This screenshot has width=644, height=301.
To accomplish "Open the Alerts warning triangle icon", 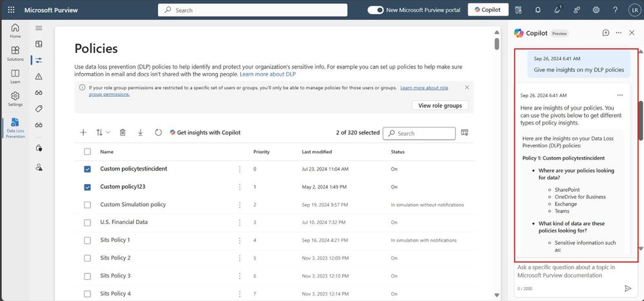I will tap(39, 76).
